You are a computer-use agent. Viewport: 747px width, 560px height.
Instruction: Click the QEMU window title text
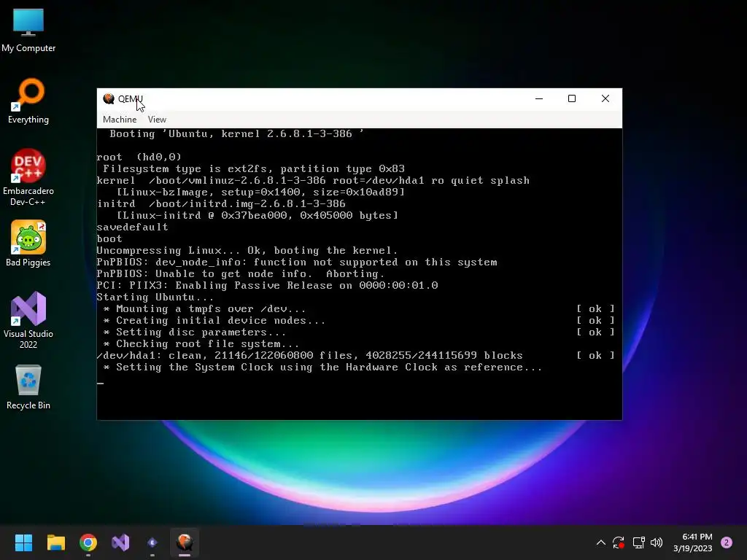(x=130, y=98)
